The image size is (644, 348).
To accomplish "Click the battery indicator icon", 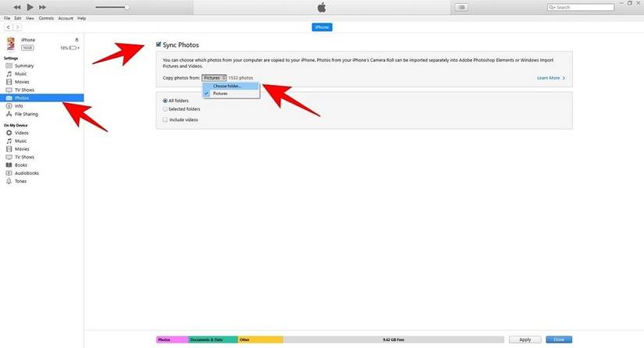I will click(73, 48).
